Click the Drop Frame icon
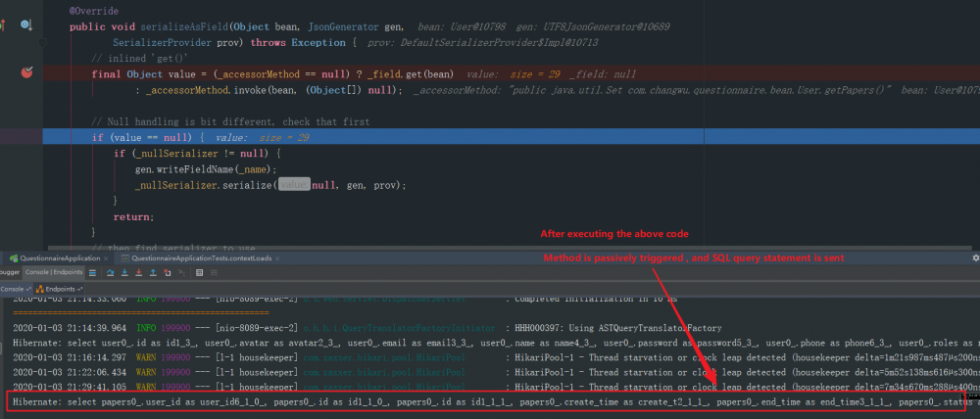 [167, 273]
